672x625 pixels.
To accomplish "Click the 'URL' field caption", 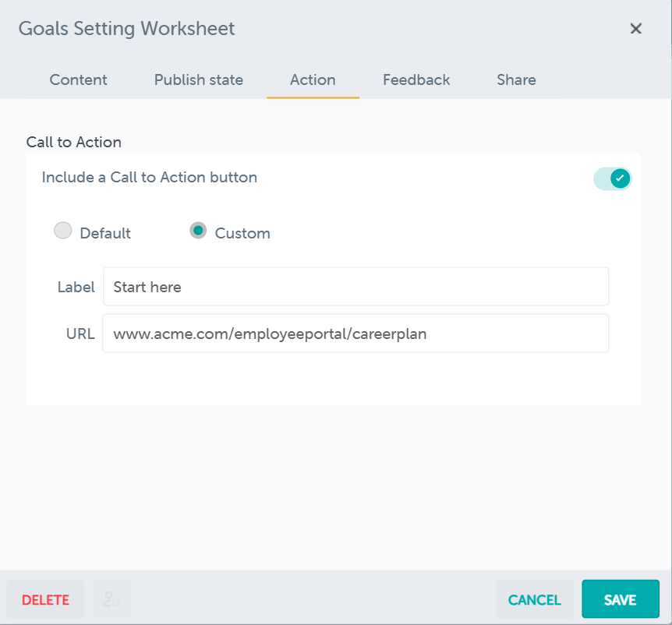I will [80, 334].
